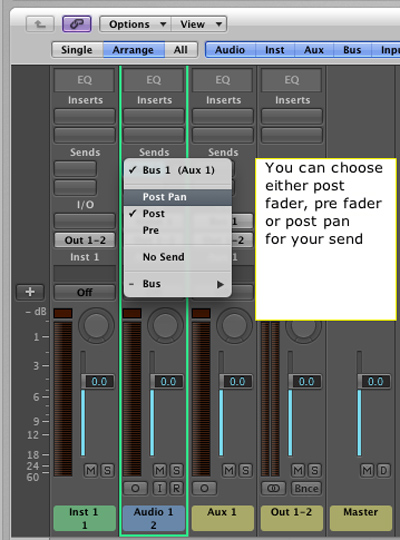Click Inst 1 volume fader handle
The height and width of the screenshot is (540, 400).
(x=98, y=382)
